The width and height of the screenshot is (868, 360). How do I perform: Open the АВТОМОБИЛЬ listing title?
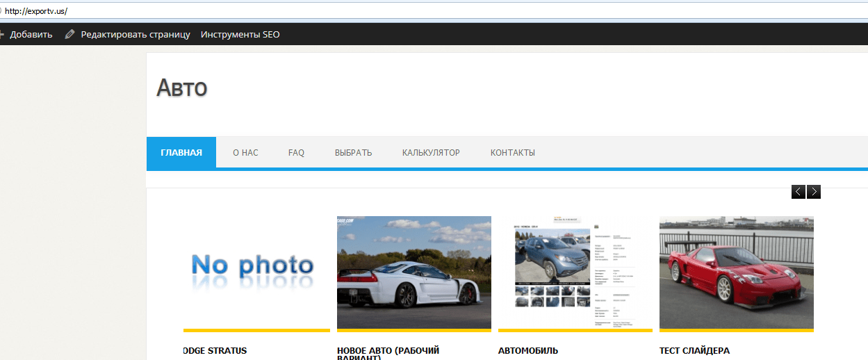coord(528,351)
